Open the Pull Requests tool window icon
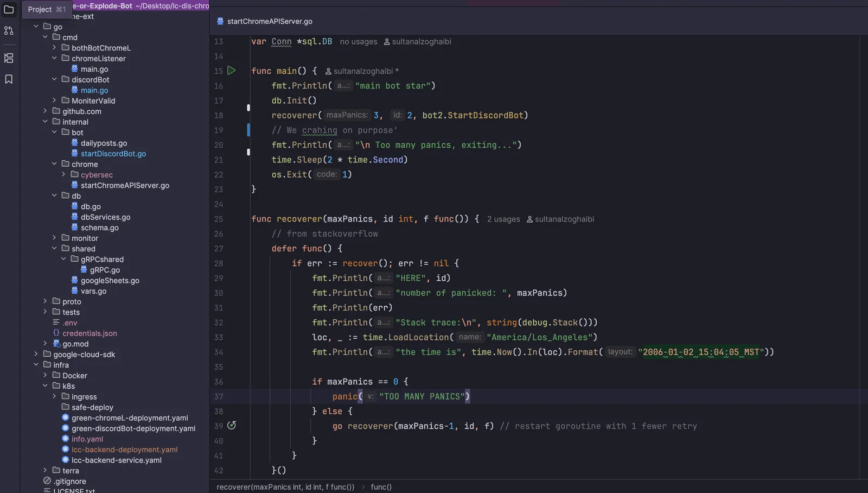This screenshot has width=868, height=493. pyautogui.click(x=9, y=31)
